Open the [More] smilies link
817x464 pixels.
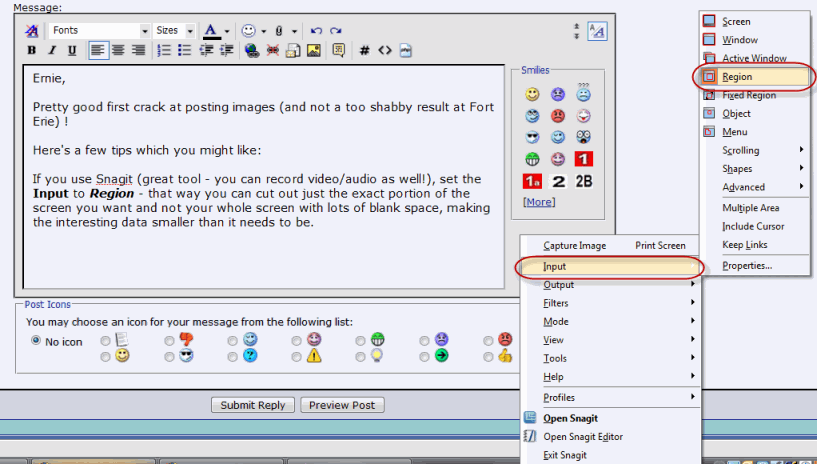539,202
